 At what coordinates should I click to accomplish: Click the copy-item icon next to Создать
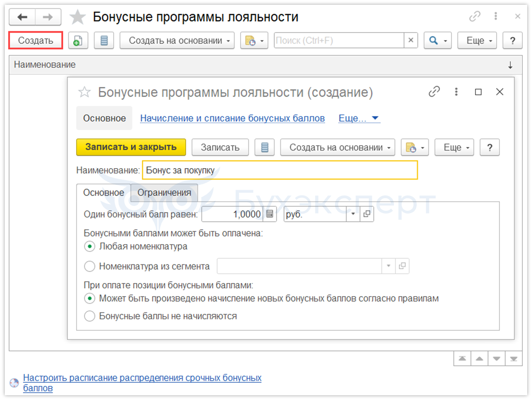tap(78, 41)
